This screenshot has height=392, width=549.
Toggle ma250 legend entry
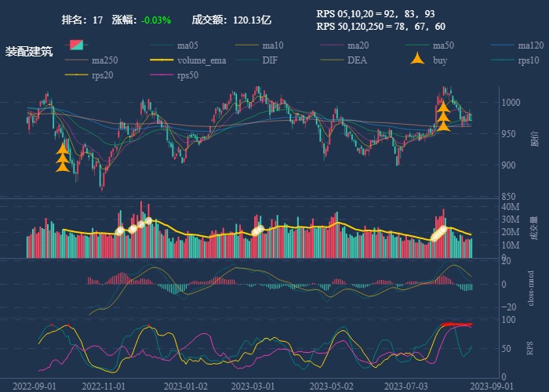click(106, 60)
